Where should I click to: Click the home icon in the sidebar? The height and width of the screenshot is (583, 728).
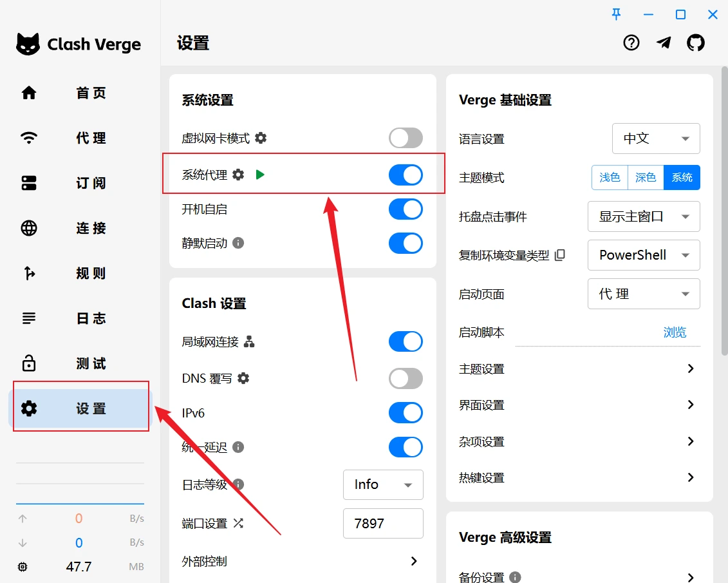[29, 93]
